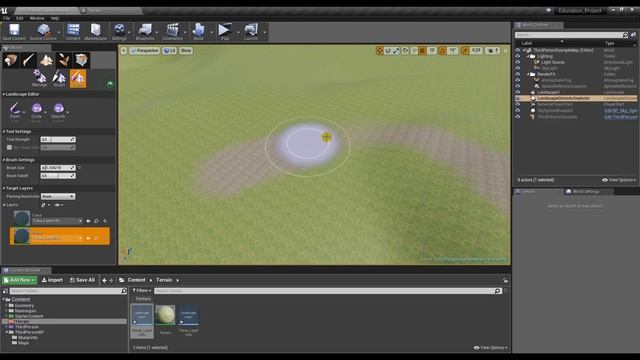
Task: Open the viewport Show menu
Action: (186, 51)
